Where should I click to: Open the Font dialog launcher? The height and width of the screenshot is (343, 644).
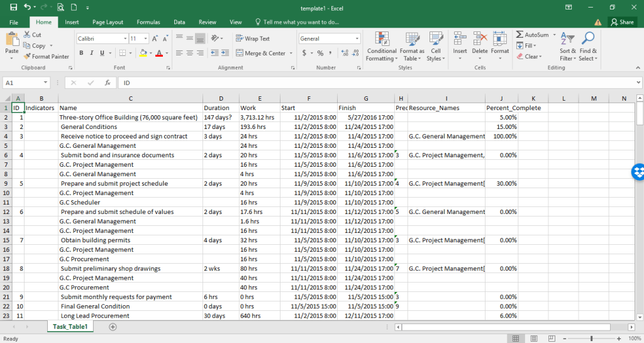[169, 68]
